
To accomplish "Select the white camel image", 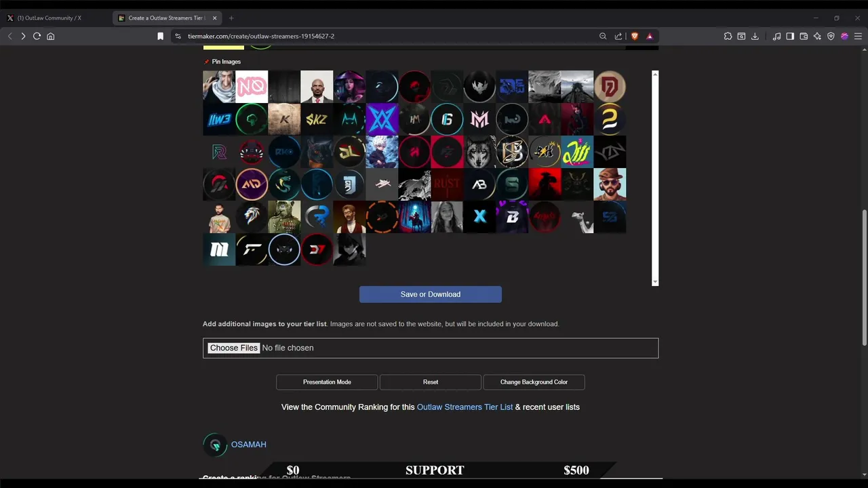I will [577, 217].
